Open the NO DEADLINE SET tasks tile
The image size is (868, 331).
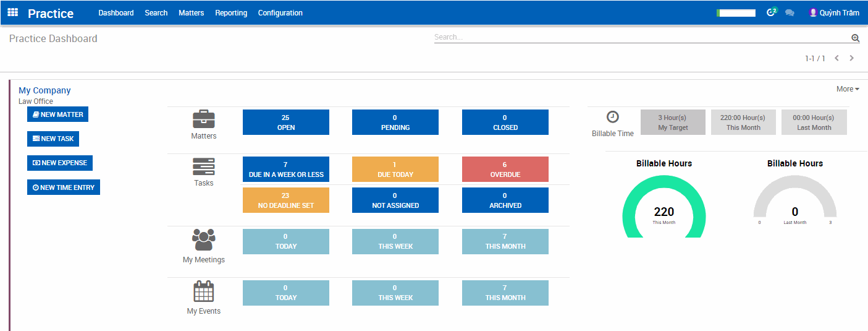pos(286,200)
